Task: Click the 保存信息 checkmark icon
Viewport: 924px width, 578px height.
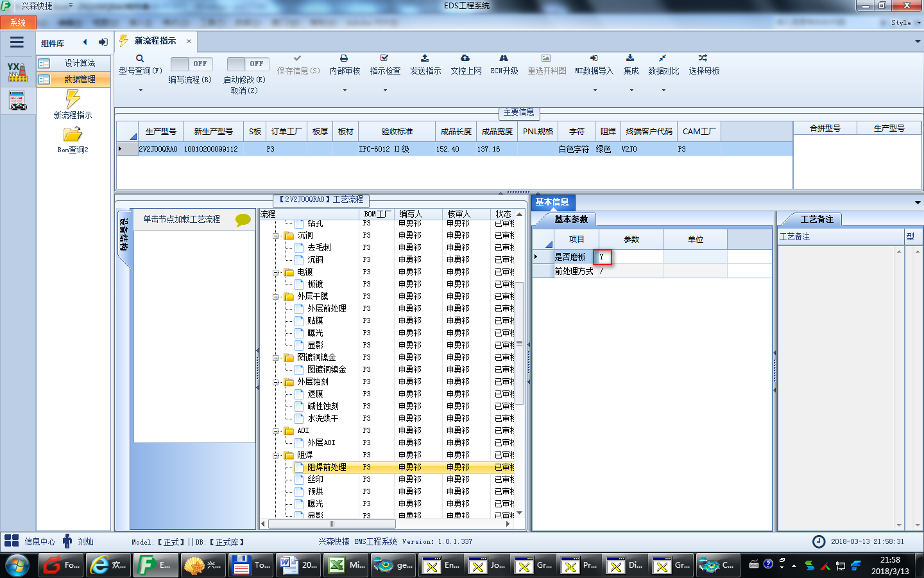Action: click(x=298, y=58)
